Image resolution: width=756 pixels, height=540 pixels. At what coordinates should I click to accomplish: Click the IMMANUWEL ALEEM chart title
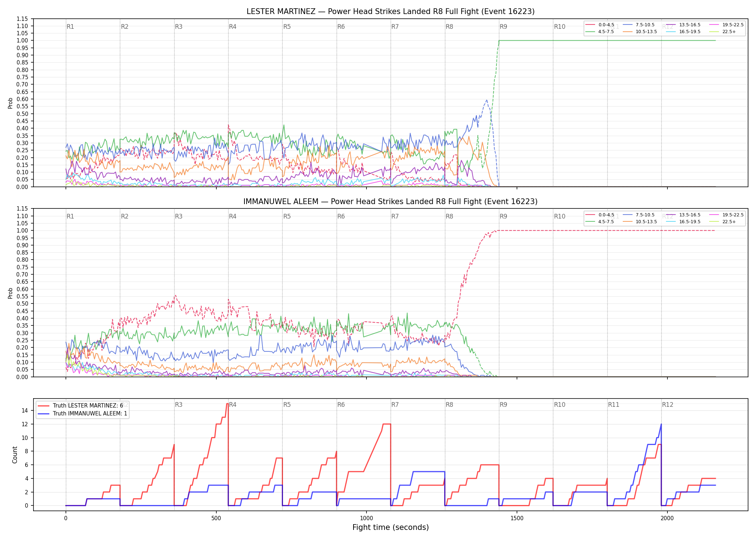click(x=391, y=202)
